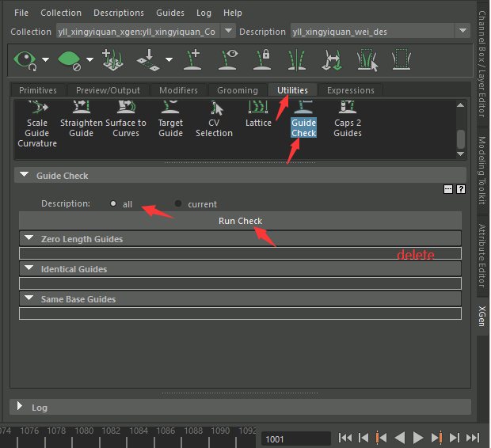The height and width of the screenshot is (448, 491).
Task: Switch to the Grooming tab
Action: click(x=238, y=90)
